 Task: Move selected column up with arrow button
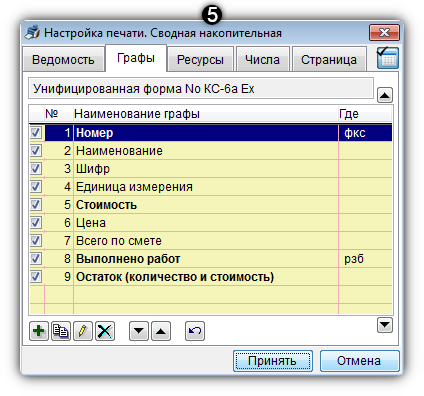pos(161,331)
